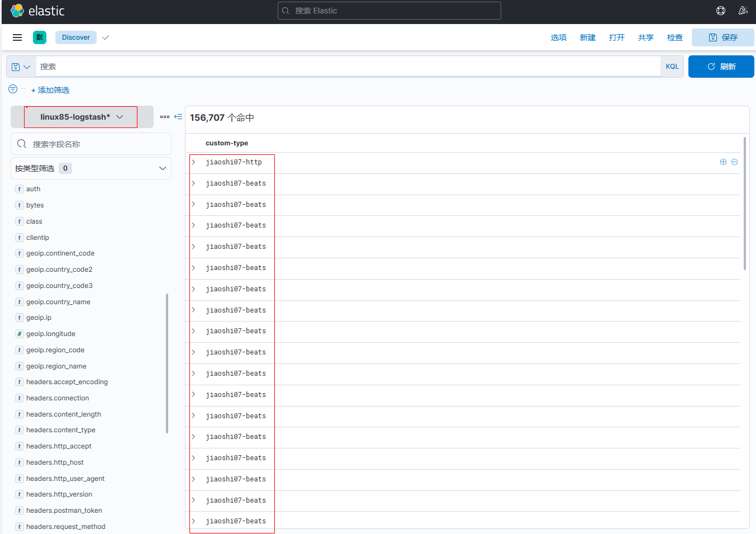The image size is (756, 534).
Task: Toggle the KQL query language switch
Action: [x=672, y=67]
